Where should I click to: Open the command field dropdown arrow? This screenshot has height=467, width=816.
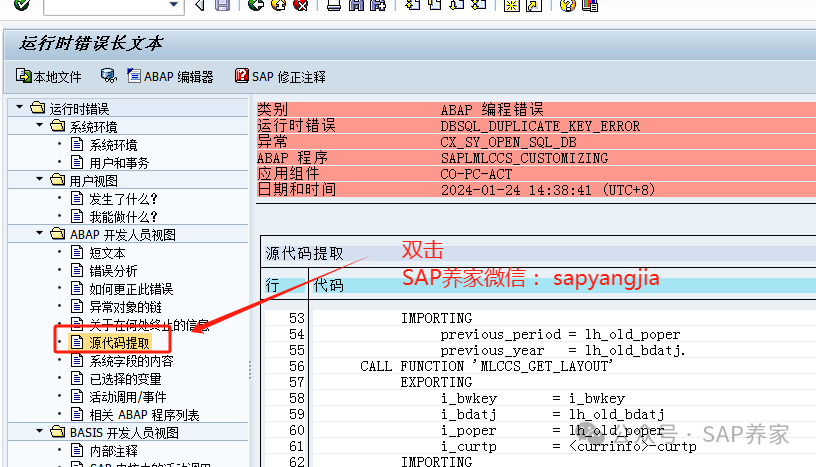coord(174,5)
